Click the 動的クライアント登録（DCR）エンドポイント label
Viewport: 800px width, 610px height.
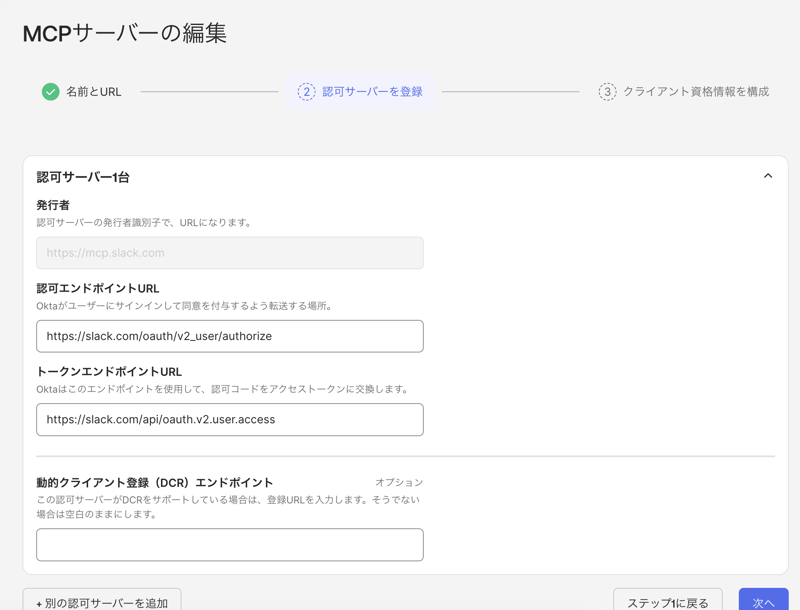[x=155, y=482]
